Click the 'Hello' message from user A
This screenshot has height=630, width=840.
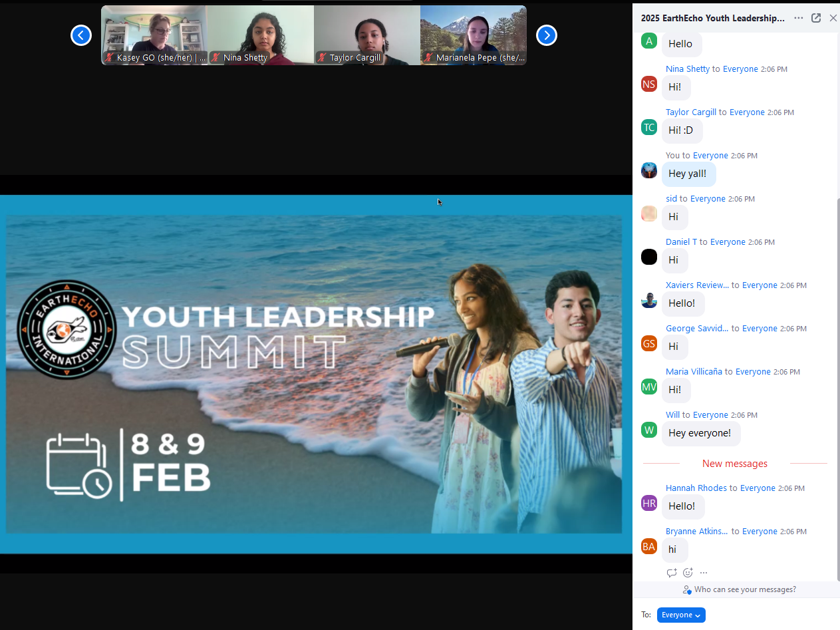681,44
